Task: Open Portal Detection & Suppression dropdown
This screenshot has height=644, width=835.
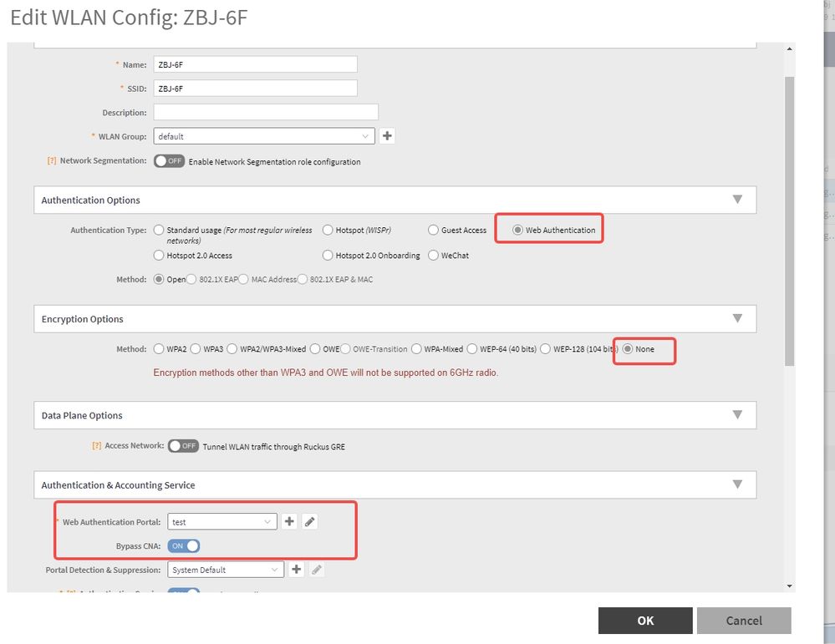Action: click(226, 570)
